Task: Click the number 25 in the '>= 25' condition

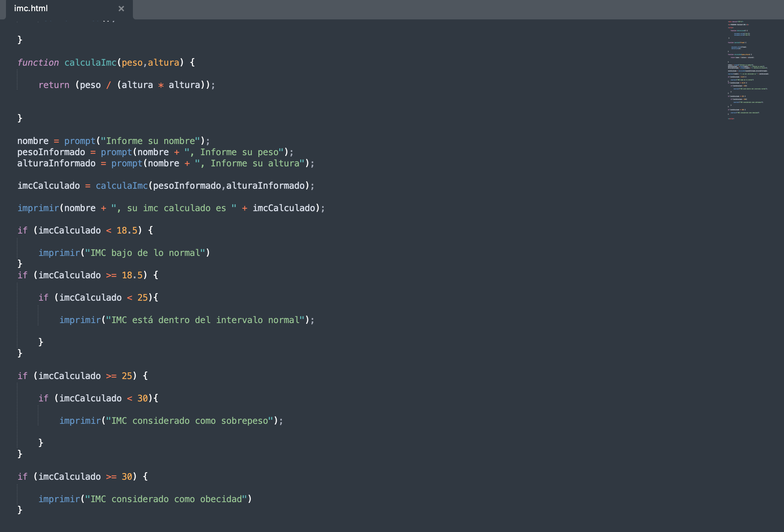Action: click(127, 376)
